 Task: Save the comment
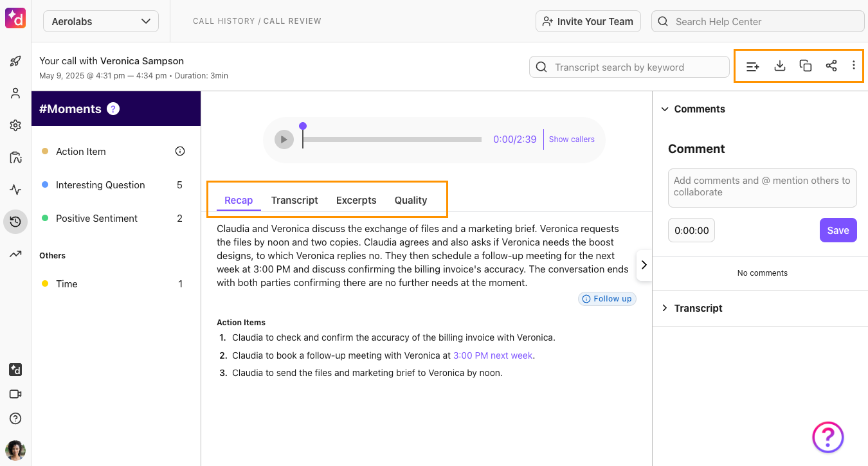click(838, 230)
